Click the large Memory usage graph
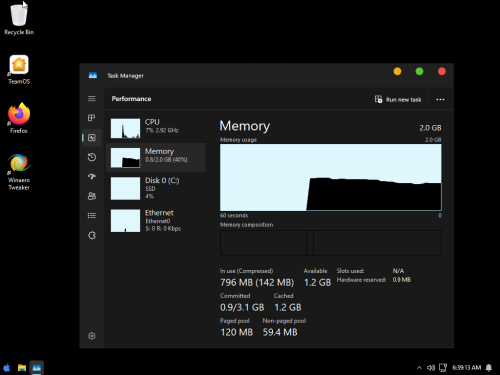 coord(331,177)
